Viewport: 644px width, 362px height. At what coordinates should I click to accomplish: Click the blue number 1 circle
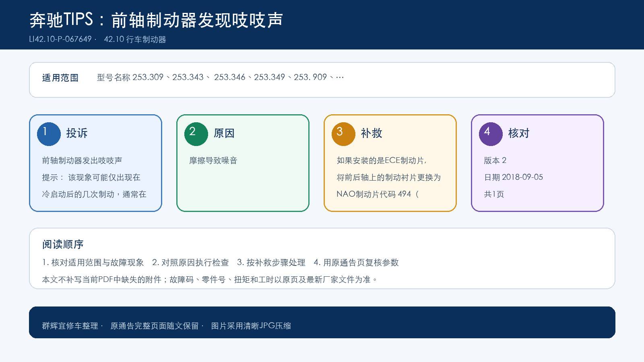pos(49,134)
